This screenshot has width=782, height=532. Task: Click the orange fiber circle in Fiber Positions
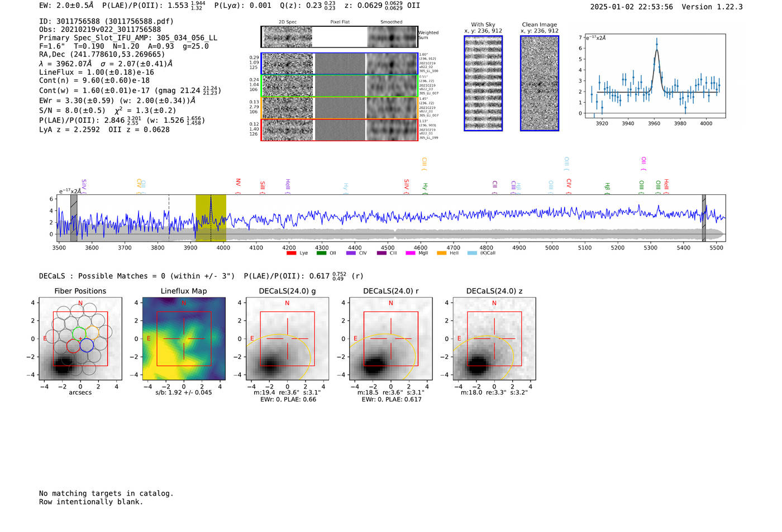point(93,333)
